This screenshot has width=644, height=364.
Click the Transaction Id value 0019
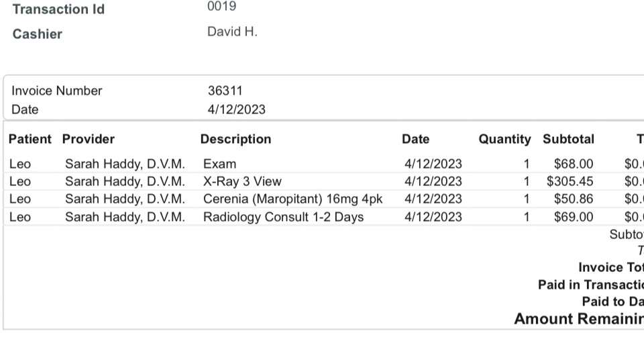point(222,7)
